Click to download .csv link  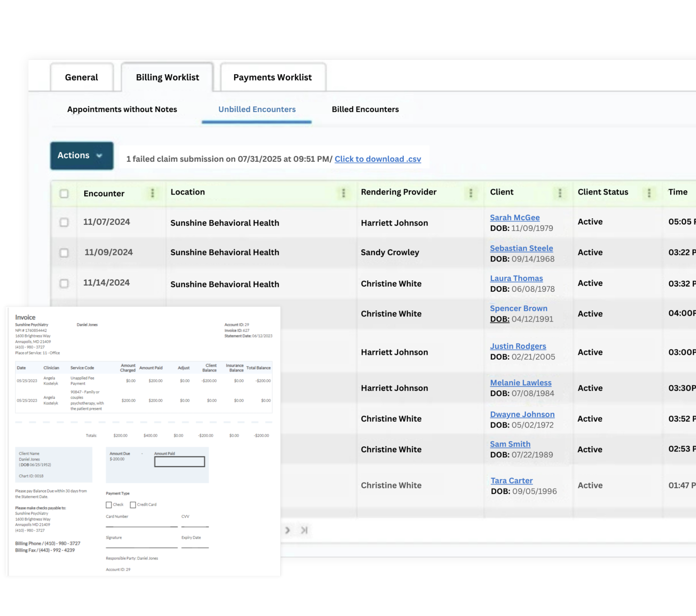click(378, 159)
